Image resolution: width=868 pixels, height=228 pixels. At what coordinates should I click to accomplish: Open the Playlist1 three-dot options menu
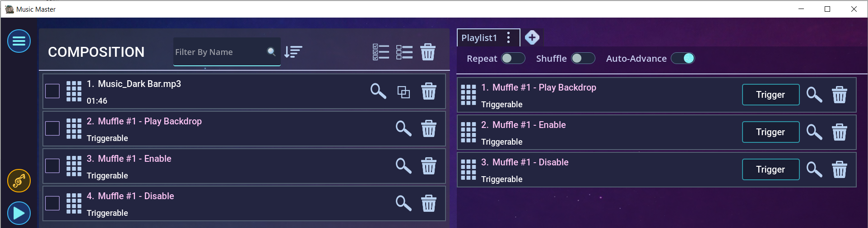pyautogui.click(x=509, y=37)
